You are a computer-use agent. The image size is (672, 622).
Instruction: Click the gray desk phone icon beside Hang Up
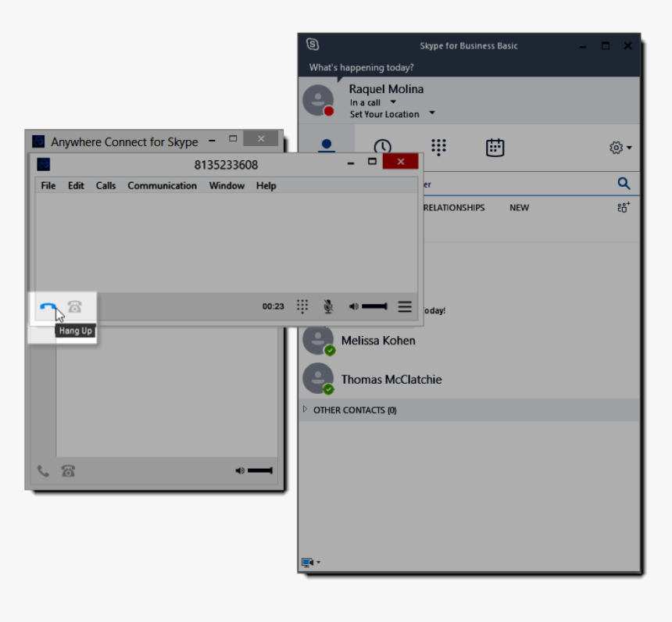tap(74, 307)
